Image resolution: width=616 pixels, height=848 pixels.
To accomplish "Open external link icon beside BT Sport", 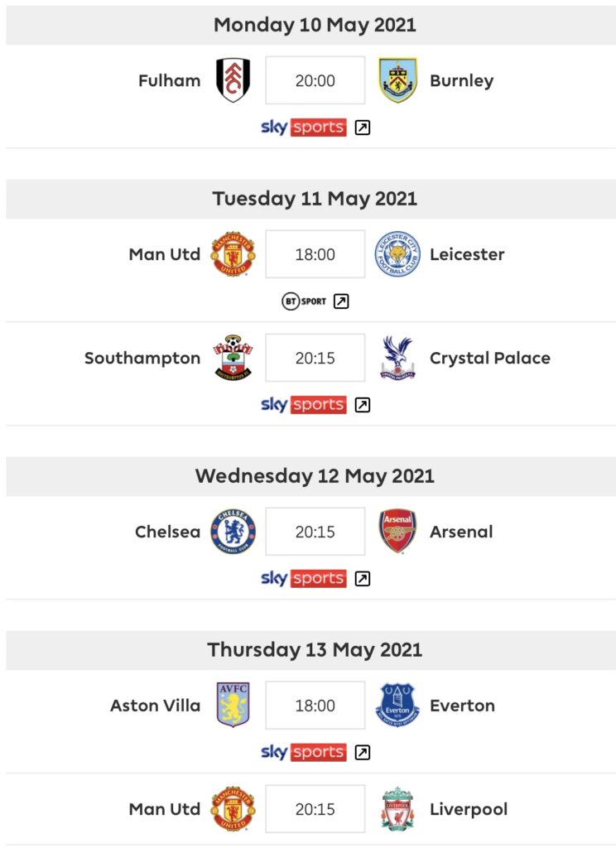I will tap(341, 301).
